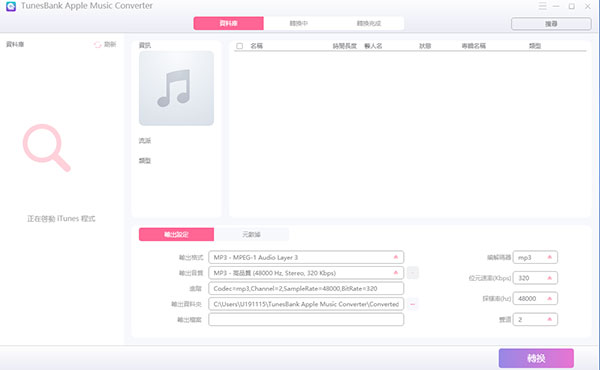Click the Library (資料庫) heading in left panel
The height and width of the screenshot is (370, 600).
tap(15, 44)
